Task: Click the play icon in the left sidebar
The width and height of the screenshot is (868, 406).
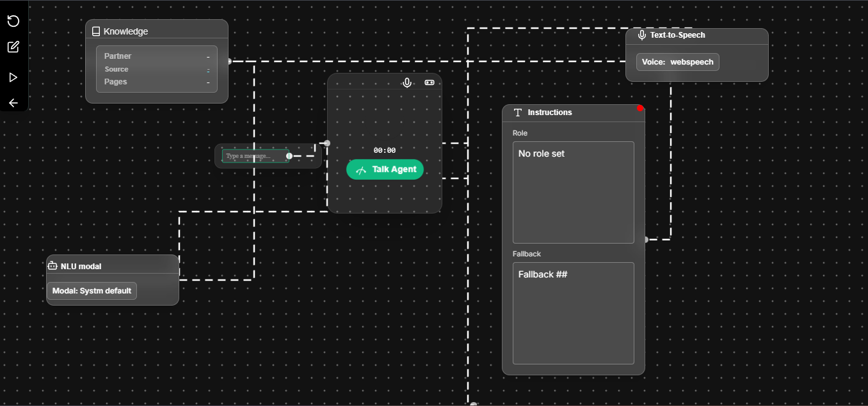Action: [x=13, y=77]
